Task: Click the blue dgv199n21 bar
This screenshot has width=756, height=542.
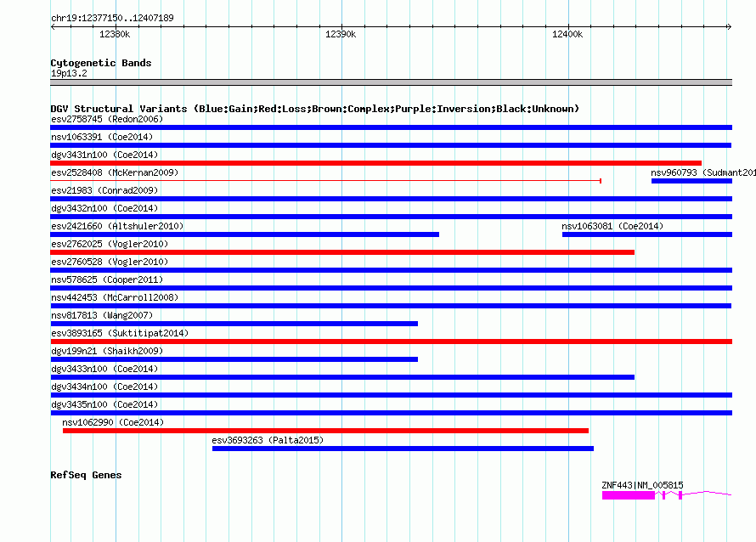Action: tap(234, 359)
